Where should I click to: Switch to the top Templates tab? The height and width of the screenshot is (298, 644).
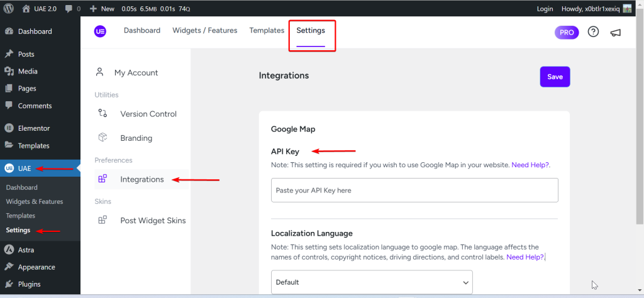(x=267, y=30)
